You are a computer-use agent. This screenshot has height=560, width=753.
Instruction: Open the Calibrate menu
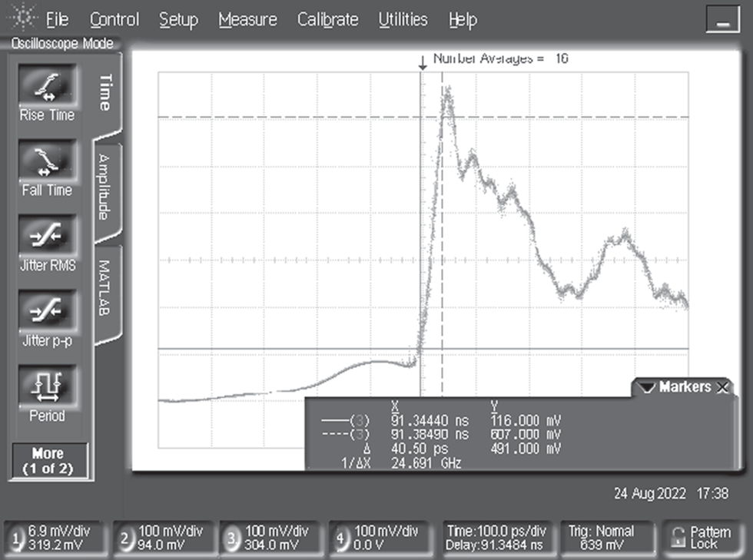click(327, 20)
